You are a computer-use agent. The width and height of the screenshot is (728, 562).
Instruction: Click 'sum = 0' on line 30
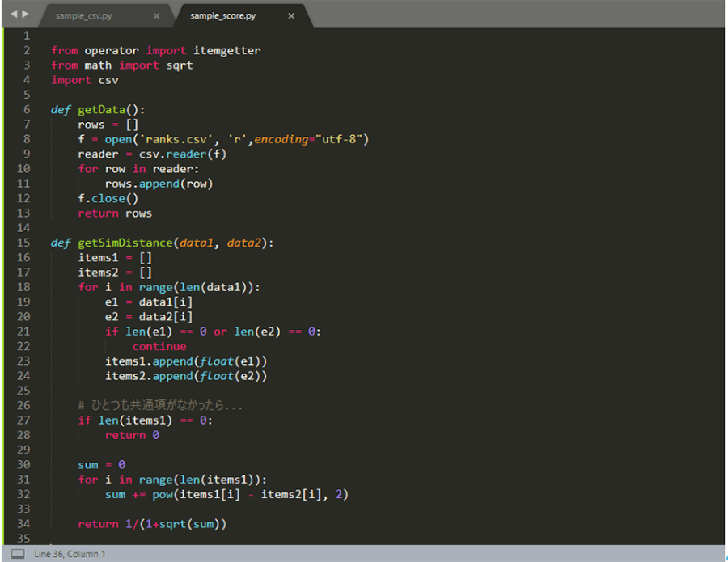pos(101,465)
